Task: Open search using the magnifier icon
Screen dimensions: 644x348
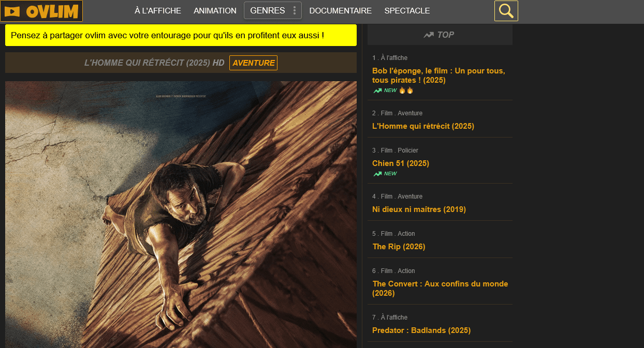Action: [506, 10]
